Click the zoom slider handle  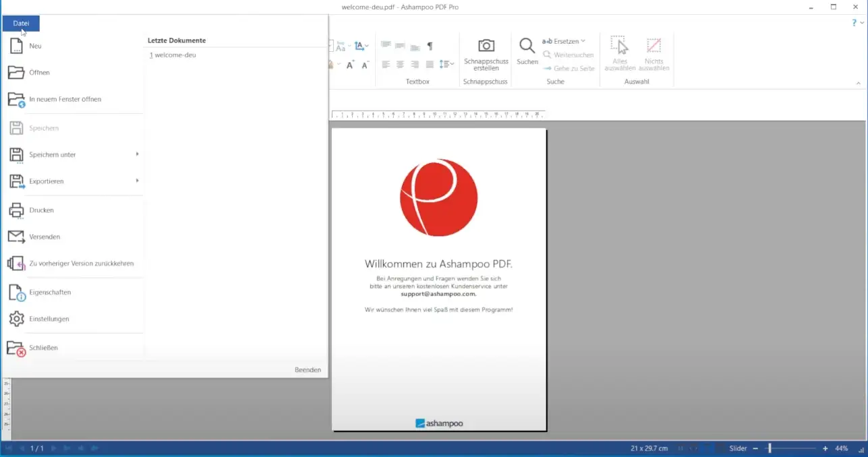tap(769, 448)
